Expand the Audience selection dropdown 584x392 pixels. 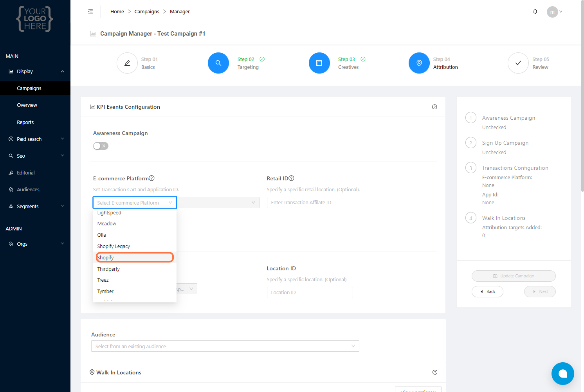(x=225, y=346)
